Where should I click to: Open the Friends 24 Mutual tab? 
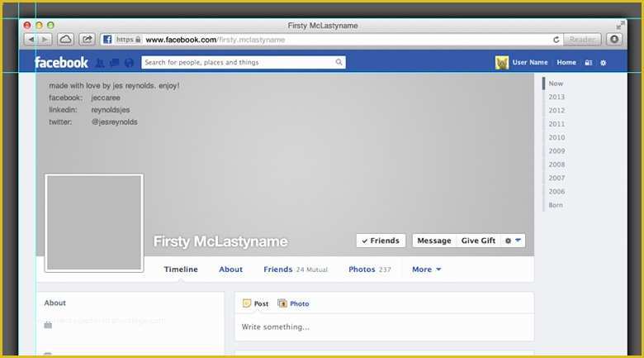pos(296,269)
